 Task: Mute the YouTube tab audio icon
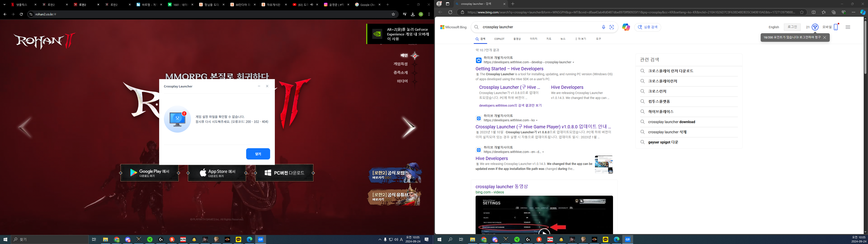click(x=312, y=5)
